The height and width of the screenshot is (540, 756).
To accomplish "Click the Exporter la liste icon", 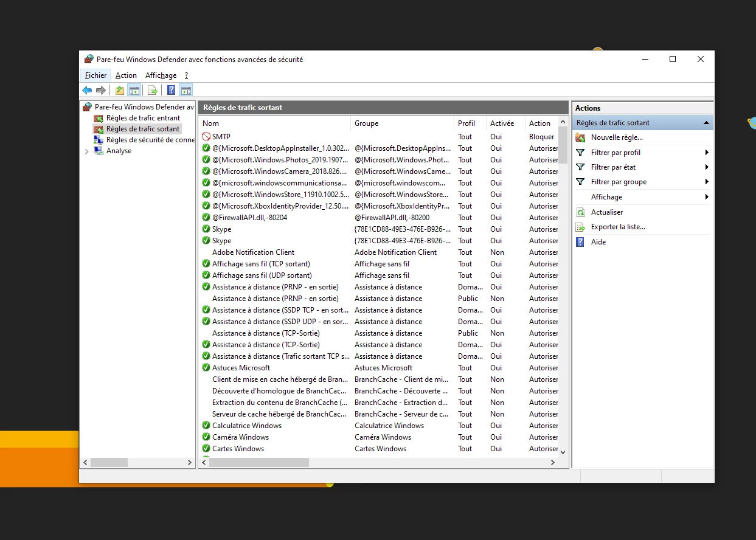I will coord(580,227).
